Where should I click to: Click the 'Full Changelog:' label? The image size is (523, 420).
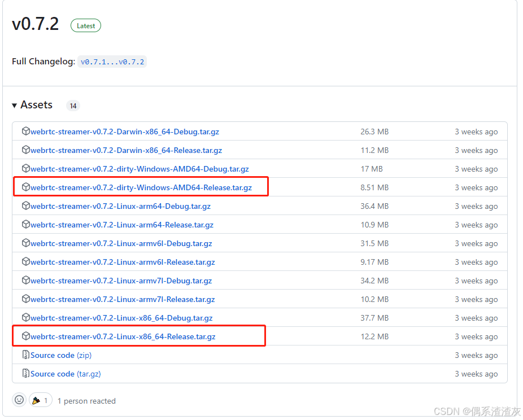click(x=43, y=62)
